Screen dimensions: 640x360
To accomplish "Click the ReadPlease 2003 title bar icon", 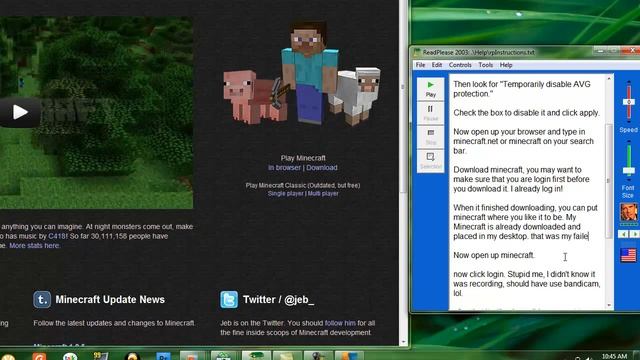I will [417, 52].
